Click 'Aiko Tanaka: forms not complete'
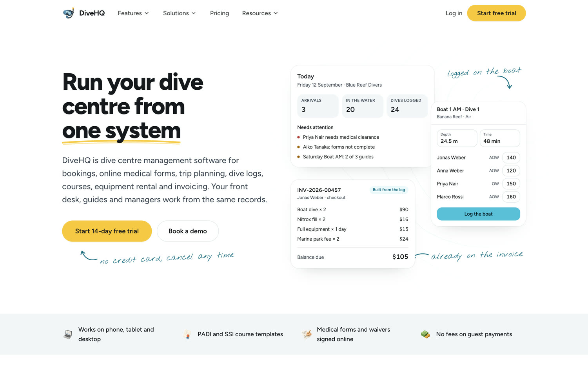The image size is (588, 392). [x=339, y=147]
